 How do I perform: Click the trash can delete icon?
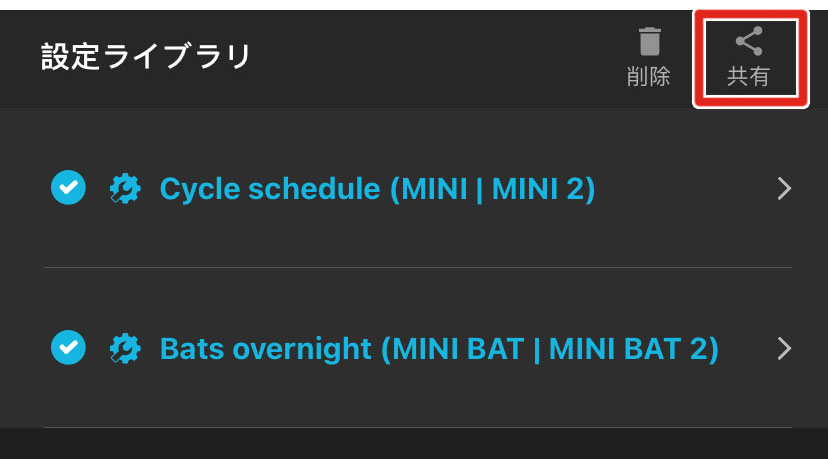(649, 42)
